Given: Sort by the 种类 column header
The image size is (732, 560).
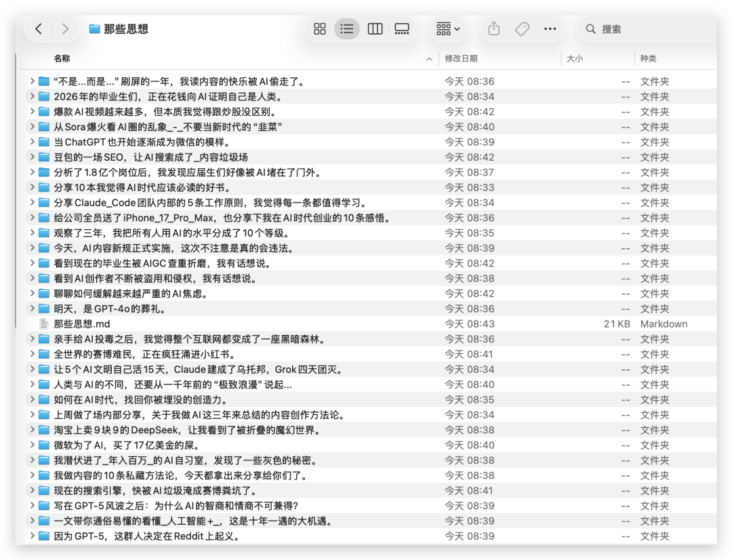Looking at the screenshot, I should (x=648, y=58).
